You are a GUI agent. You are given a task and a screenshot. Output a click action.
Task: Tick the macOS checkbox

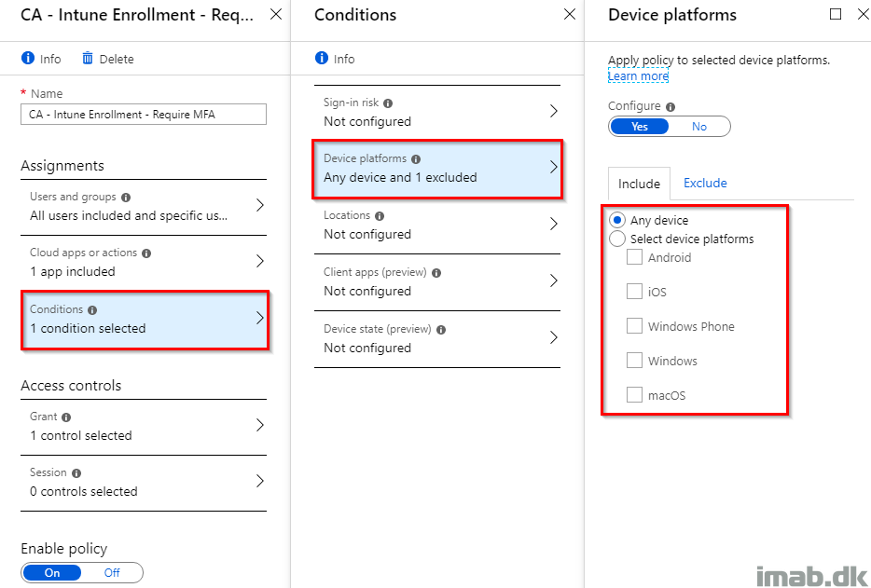pos(634,395)
